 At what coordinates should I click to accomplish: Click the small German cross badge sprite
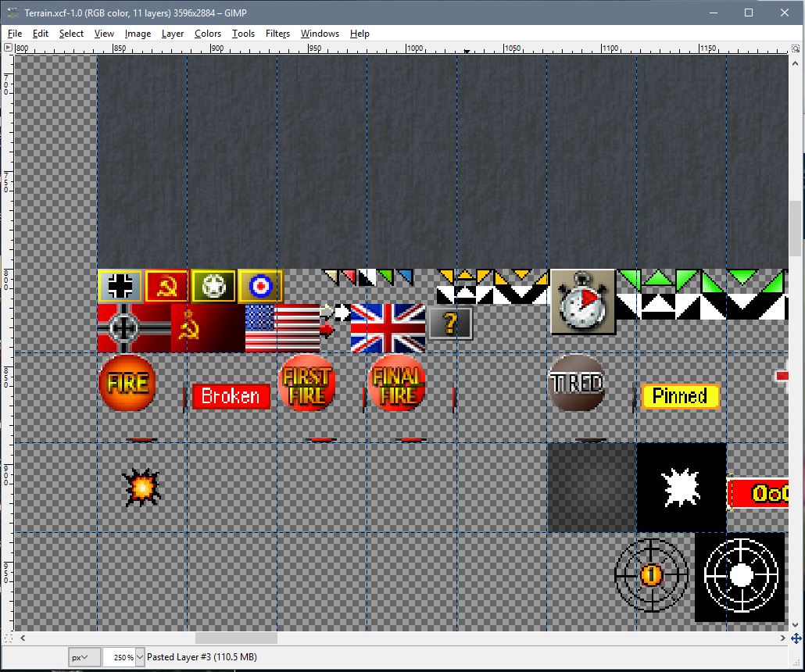click(x=120, y=285)
